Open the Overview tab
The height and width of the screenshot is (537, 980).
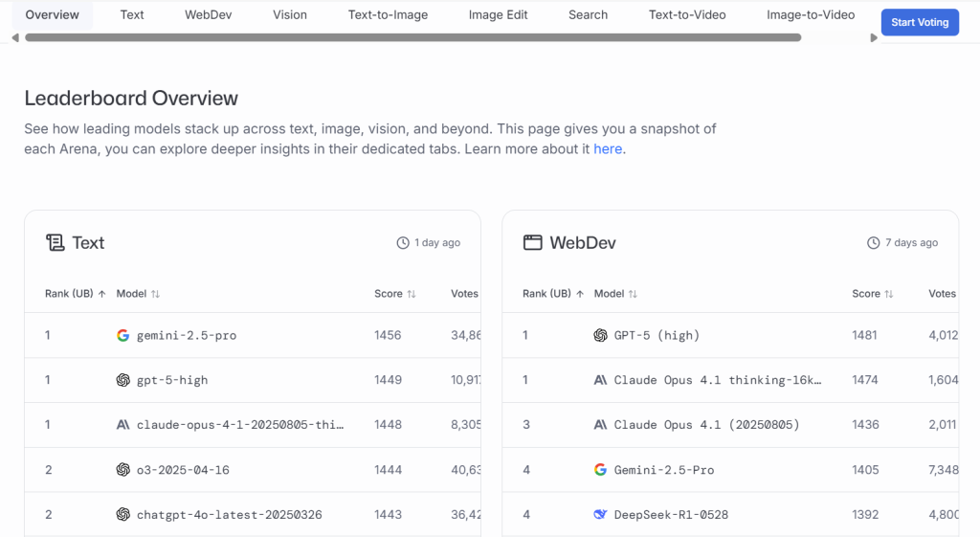pos(53,15)
